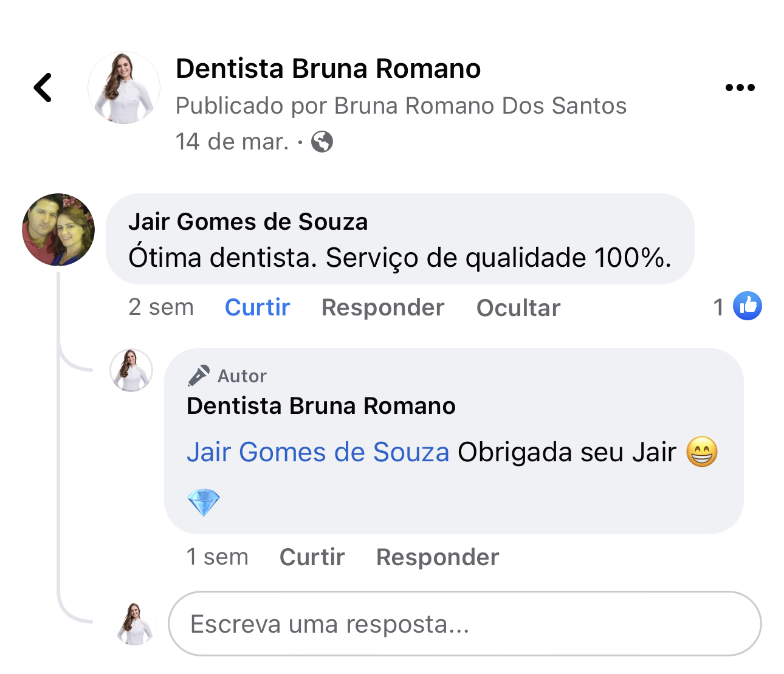
Task: Click the diamond emoji in Bruna's reply
Action: click(x=204, y=503)
